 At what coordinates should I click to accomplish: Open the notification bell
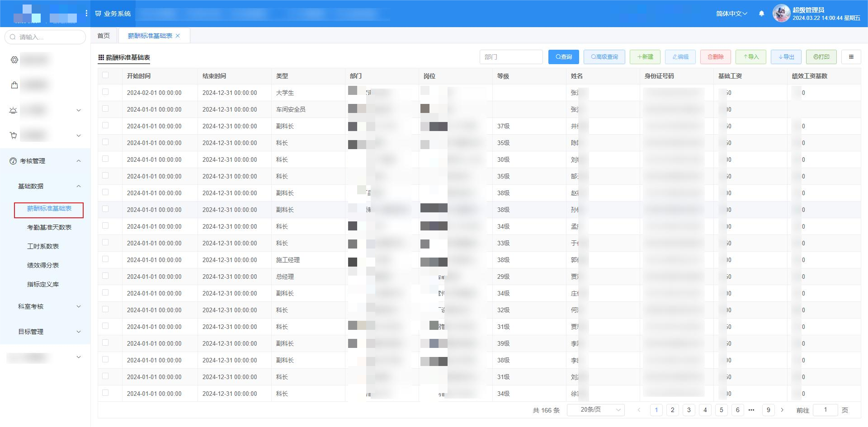coord(761,14)
